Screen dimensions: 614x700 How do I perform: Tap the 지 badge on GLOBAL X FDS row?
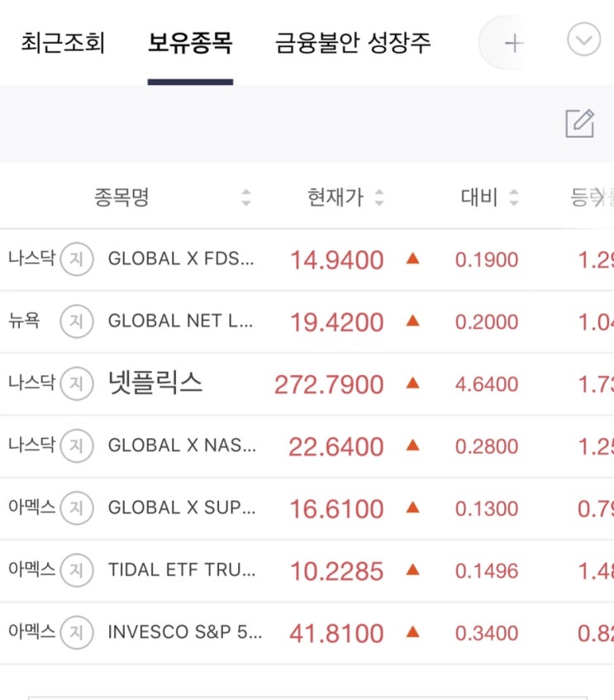[x=77, y=259]
